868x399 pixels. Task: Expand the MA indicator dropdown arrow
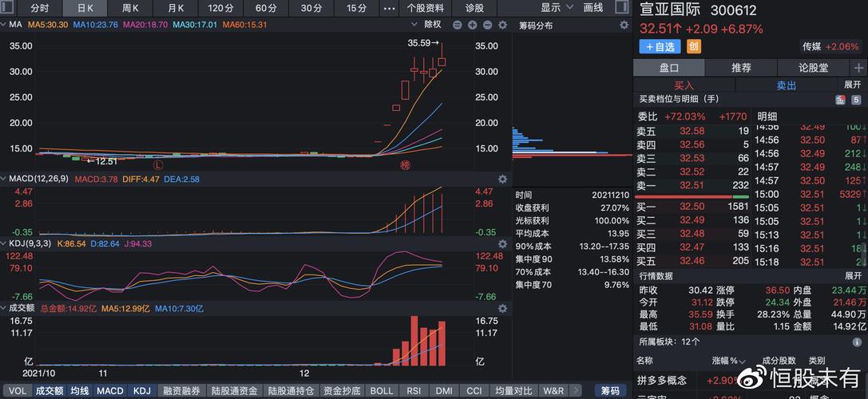click(5, 25)
